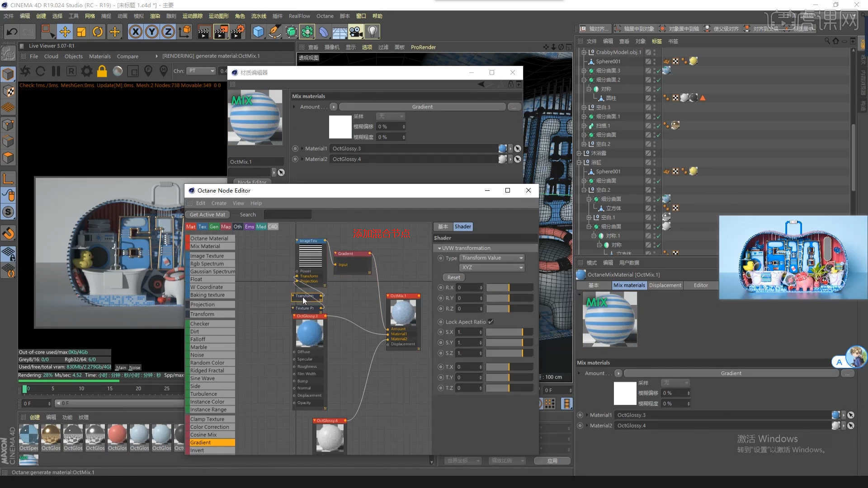
Task: Toggle the Lock Aspect Ratio checkbox
Action: [491, 322]
